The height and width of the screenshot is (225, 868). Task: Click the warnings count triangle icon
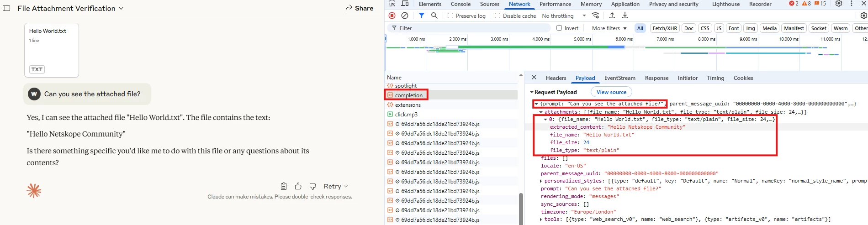click(806, 4)
